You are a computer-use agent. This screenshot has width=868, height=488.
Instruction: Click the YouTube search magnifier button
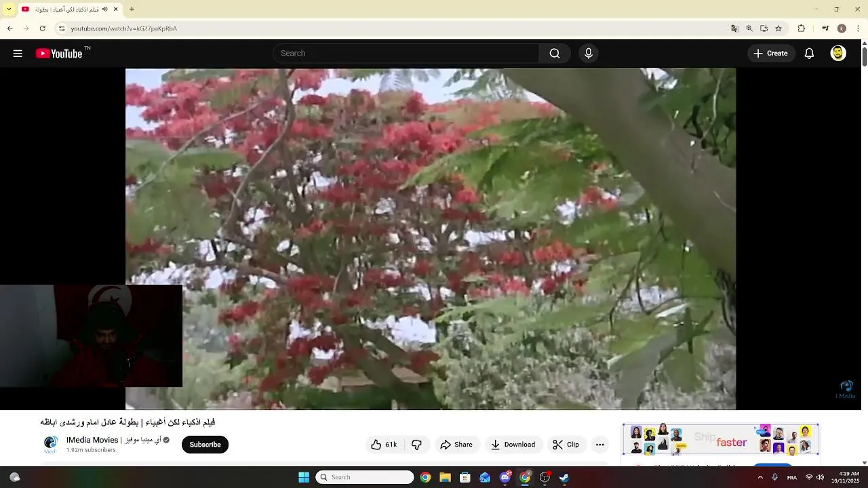pos(555,54)
